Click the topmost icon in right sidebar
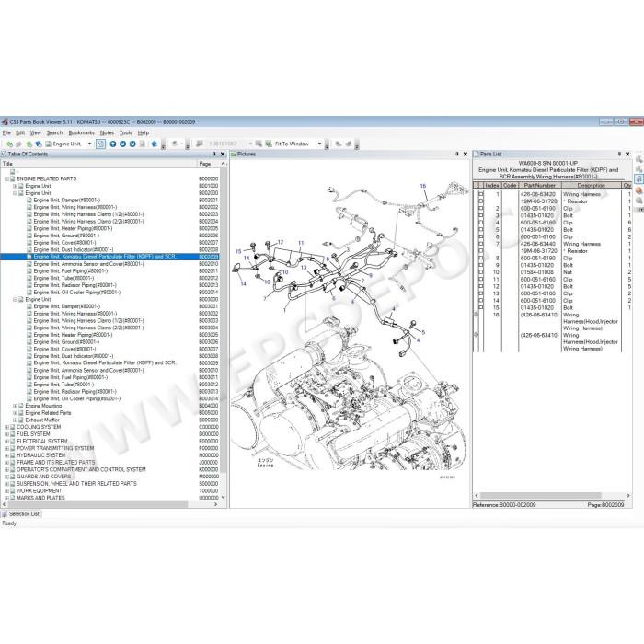Screen dimensions: 644x644 point(638,159)
